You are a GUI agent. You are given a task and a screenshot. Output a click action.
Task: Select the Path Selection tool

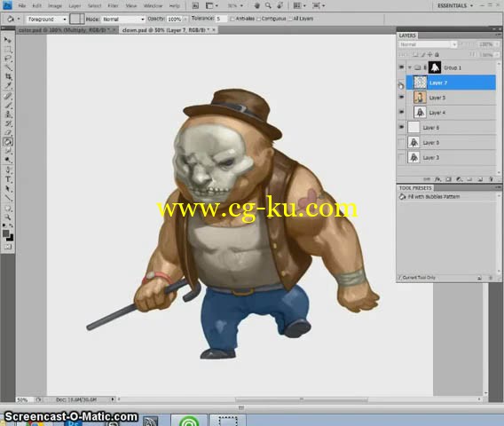[7, 189]
